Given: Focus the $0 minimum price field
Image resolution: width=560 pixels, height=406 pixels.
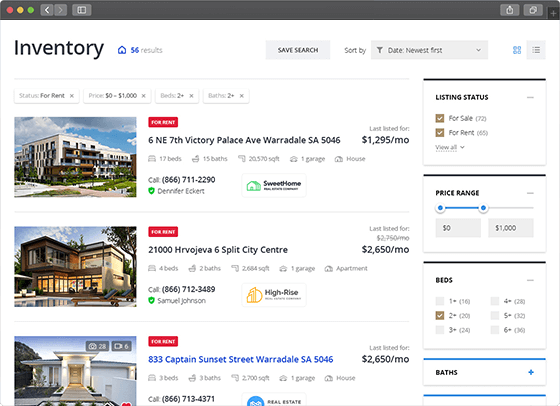Looking at the screenshot, I should click(x=458, y=228).
